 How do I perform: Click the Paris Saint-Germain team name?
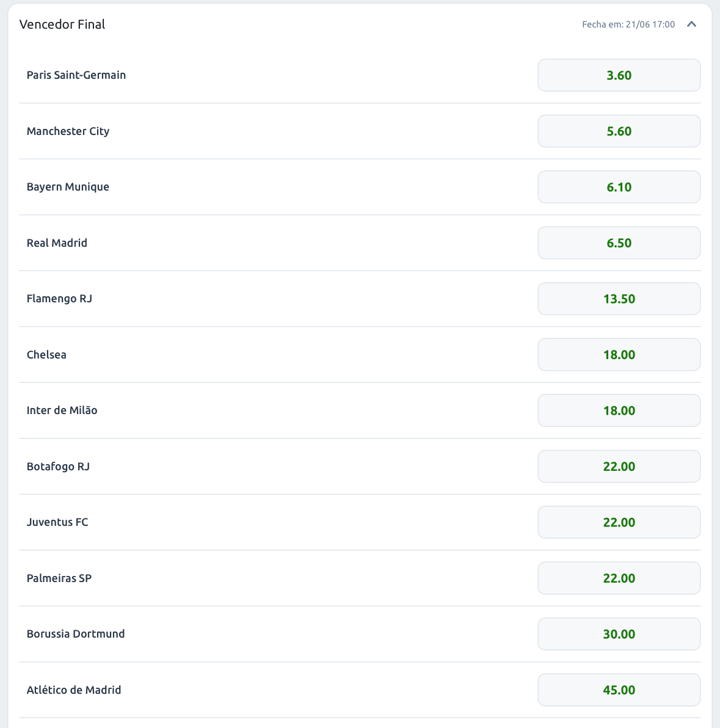click(76, 75)
